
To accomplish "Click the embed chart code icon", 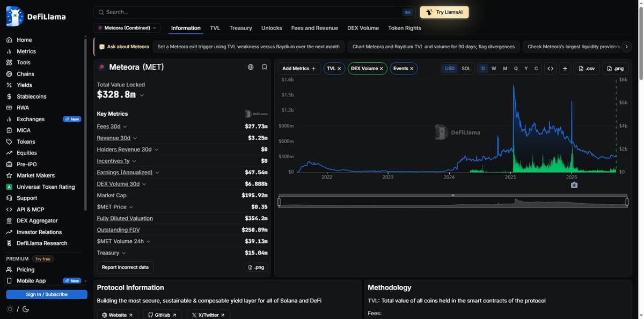I will (550, 69).
